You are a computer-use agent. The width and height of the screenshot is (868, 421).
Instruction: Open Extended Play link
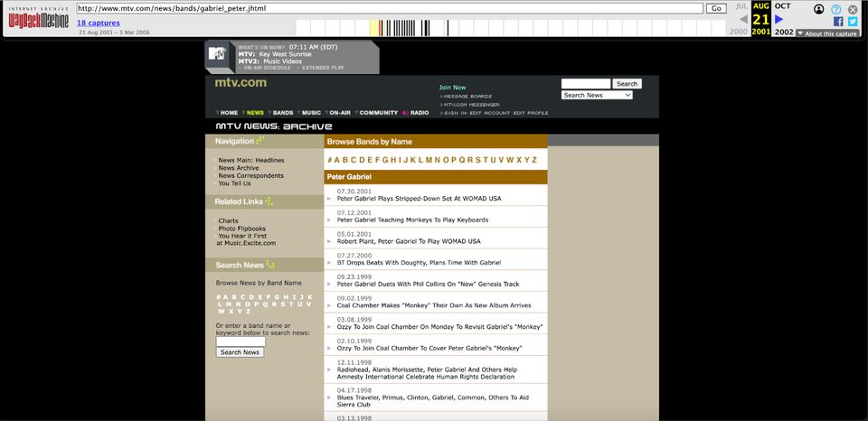pos(323,68)
